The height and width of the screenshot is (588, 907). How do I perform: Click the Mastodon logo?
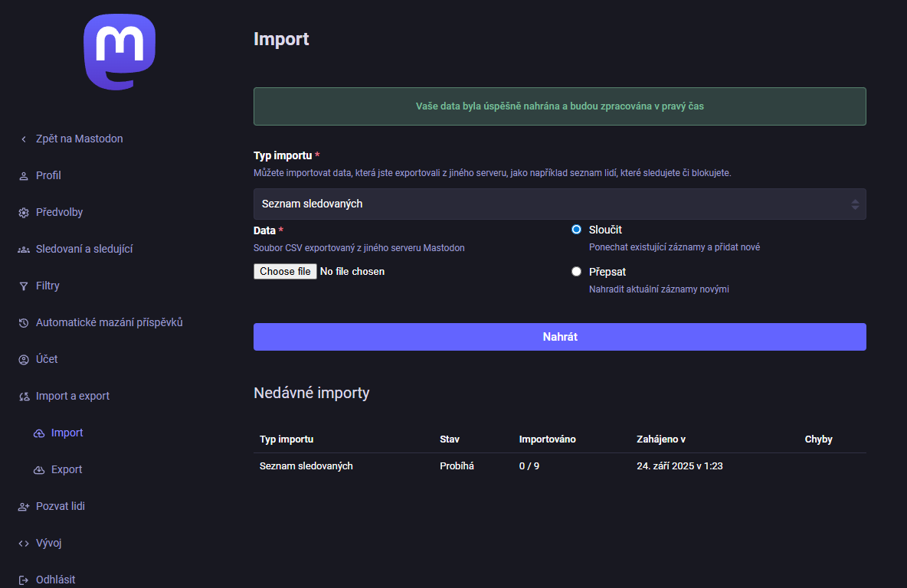[x=119, y=52]
